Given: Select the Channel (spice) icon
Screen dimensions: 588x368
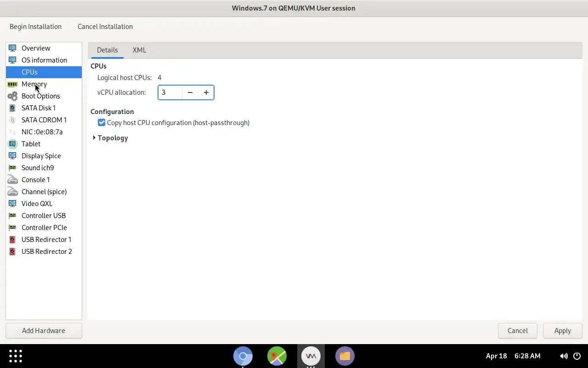Looking at the screenshot, I should click(12, 192).
